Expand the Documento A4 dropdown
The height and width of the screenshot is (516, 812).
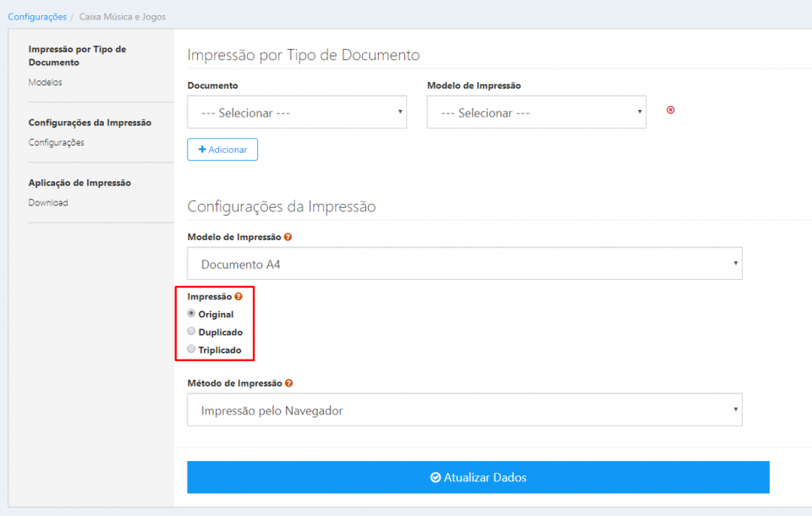point(464,264)
